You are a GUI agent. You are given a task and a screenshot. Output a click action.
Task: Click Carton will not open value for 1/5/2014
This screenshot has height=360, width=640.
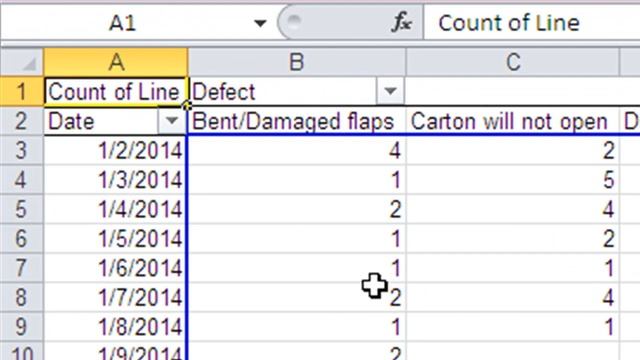click(513, 238)
